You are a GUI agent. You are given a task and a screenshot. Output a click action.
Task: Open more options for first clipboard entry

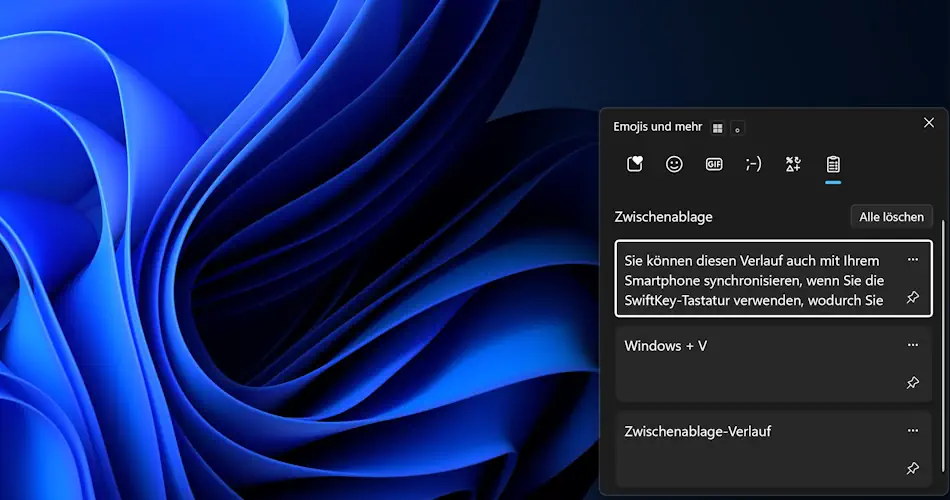(x=912, y=260)
